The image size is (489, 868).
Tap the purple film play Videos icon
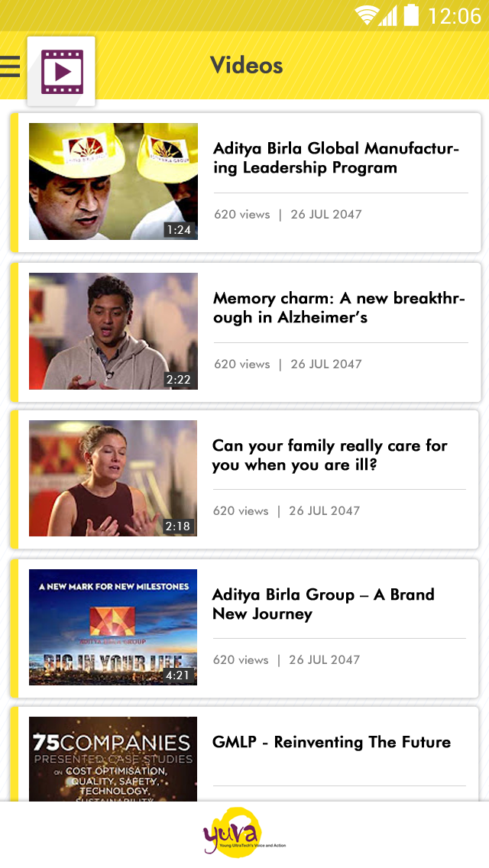[61, 71]
